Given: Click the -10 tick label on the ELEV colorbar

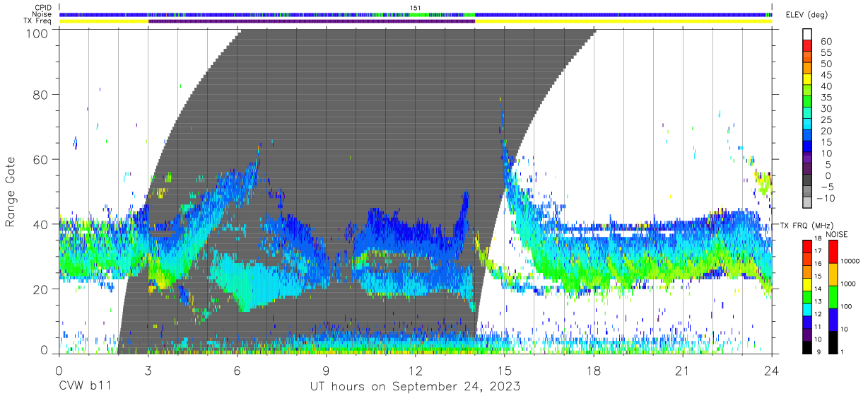Looking at the screenshot, I should click(826, 198).
